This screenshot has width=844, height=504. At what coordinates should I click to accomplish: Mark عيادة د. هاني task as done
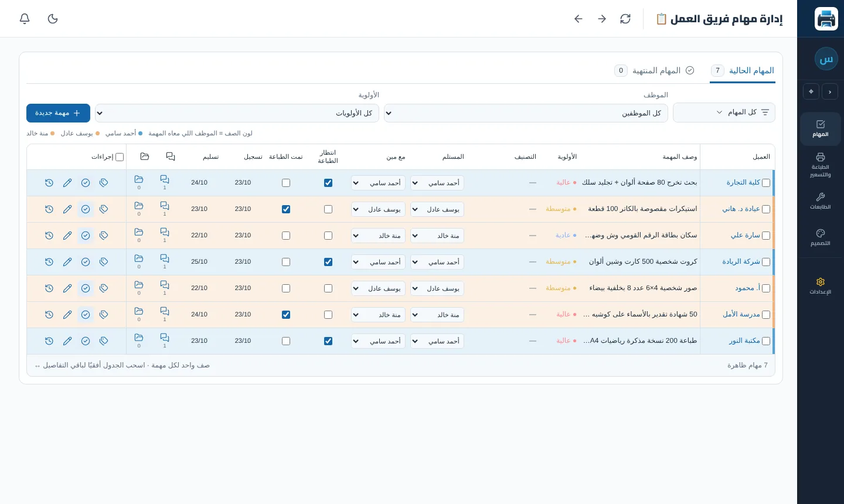[86, 209]
